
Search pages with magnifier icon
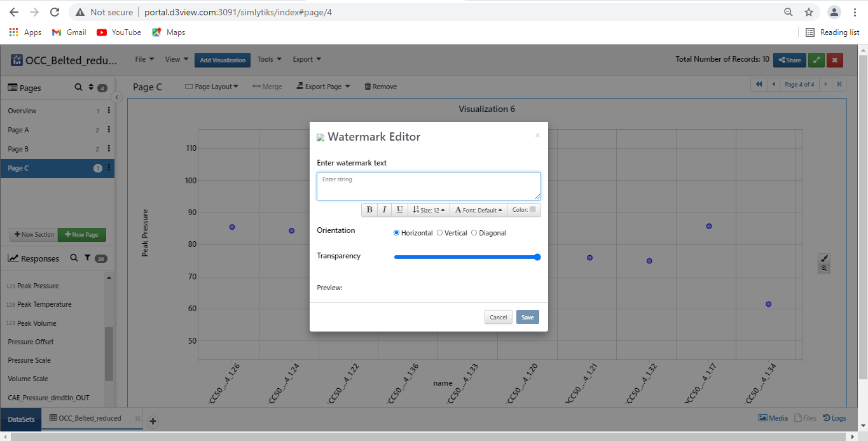tap(78, 87)
